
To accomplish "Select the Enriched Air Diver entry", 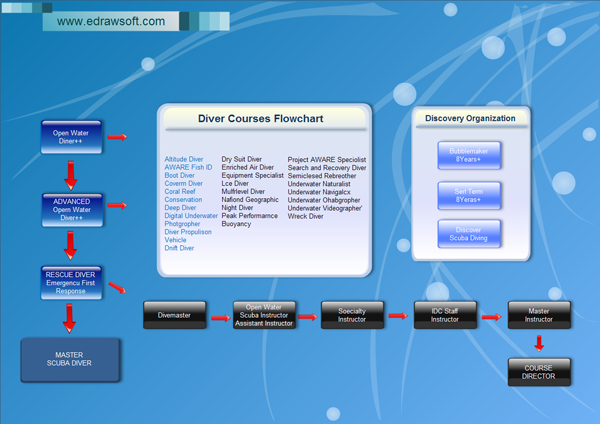I will point(248,167).
